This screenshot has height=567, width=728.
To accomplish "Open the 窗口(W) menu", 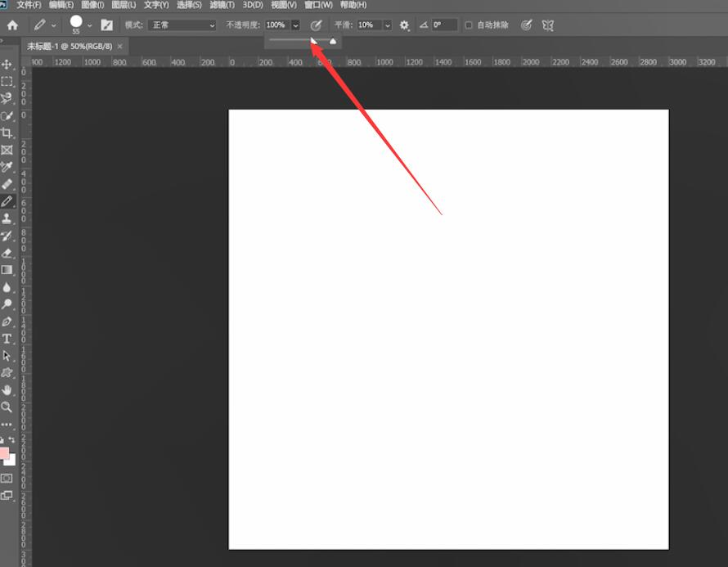I will pyautogui.click(x=318, y=5).
